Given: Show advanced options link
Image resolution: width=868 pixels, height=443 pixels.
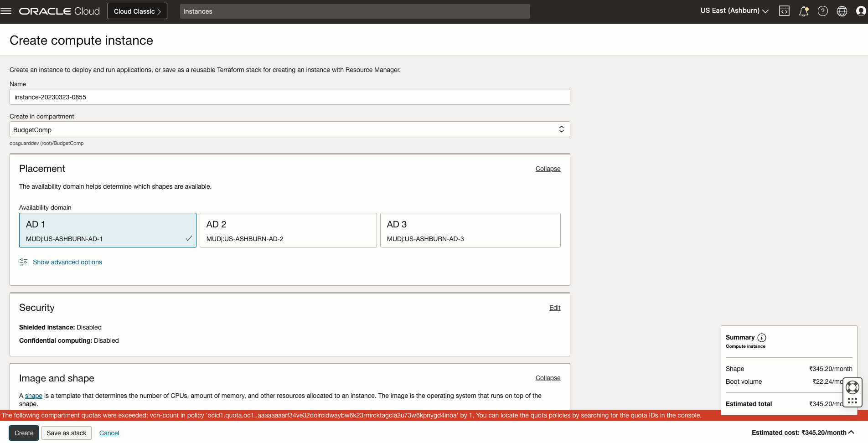Looking at the screenshot, I should (67, 262).
